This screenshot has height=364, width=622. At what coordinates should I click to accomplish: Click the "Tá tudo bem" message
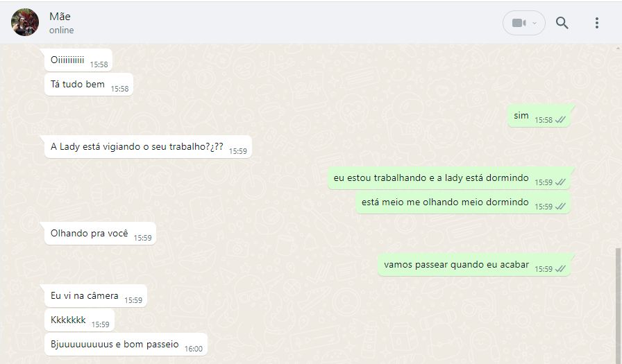89,85
